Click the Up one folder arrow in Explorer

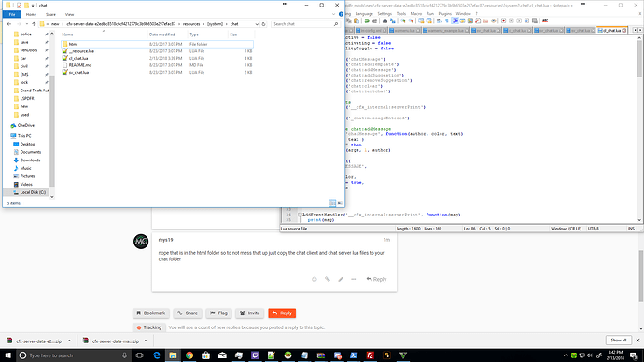click(x=35, y=24)
